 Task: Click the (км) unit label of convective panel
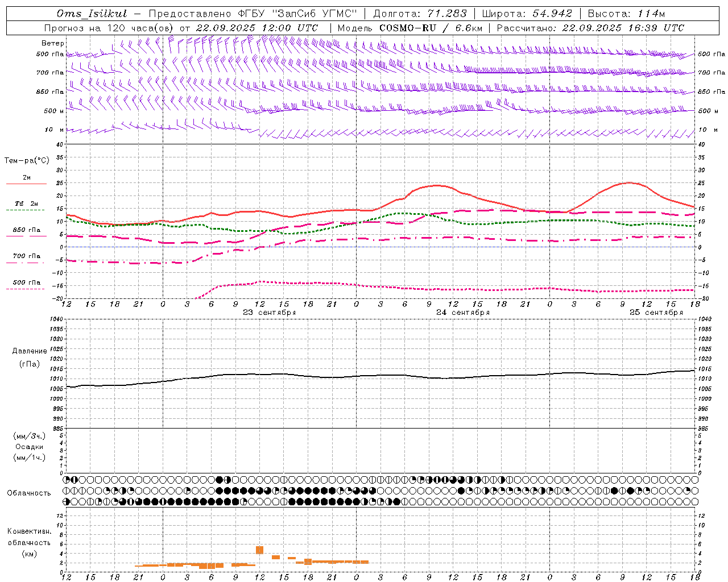(30, 554)
